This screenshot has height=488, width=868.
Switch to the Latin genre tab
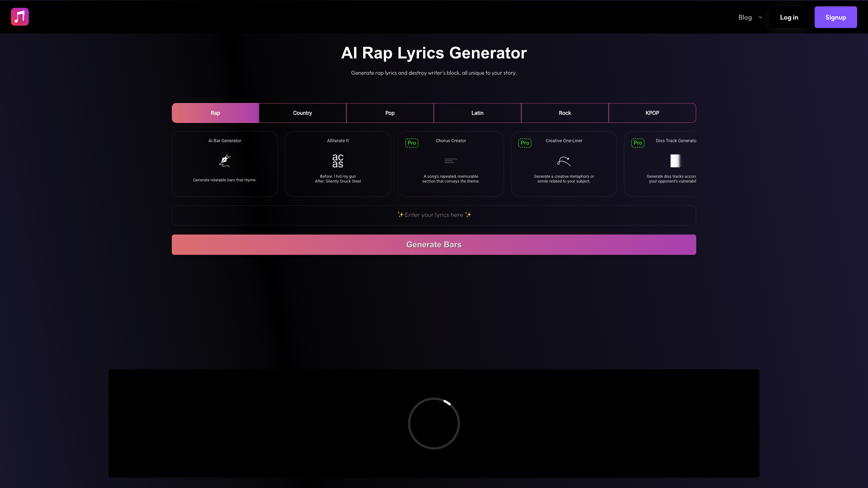(477, 113)
